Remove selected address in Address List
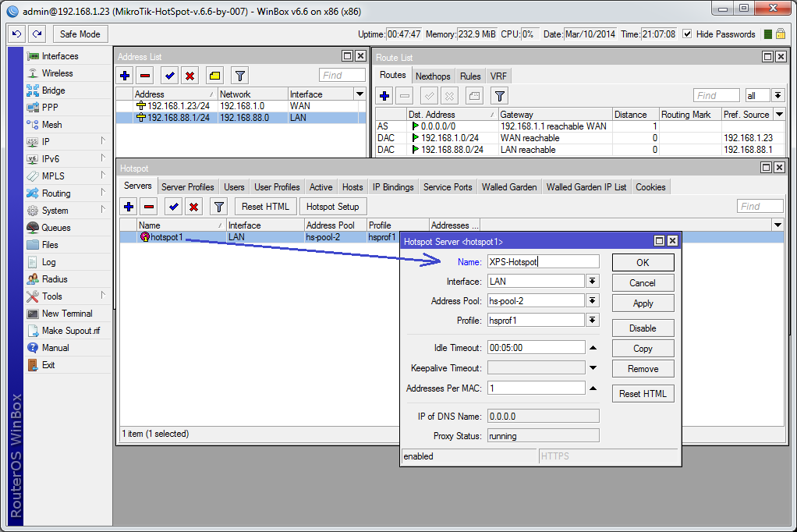 [145, 76]
